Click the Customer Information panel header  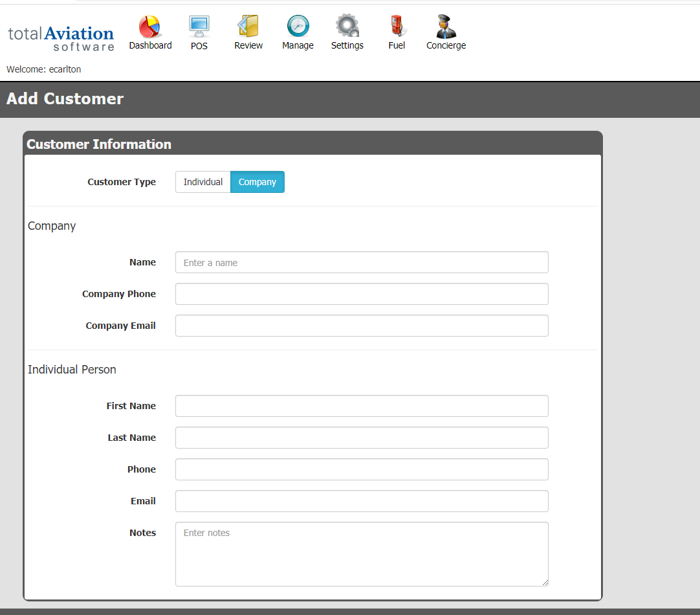coord(99,144)
